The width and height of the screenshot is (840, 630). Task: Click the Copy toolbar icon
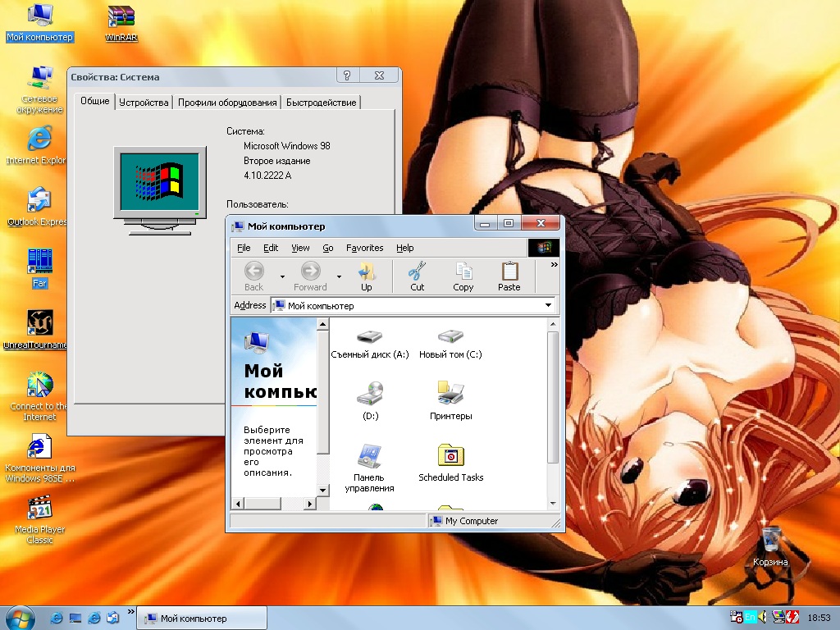coord(463,276)
